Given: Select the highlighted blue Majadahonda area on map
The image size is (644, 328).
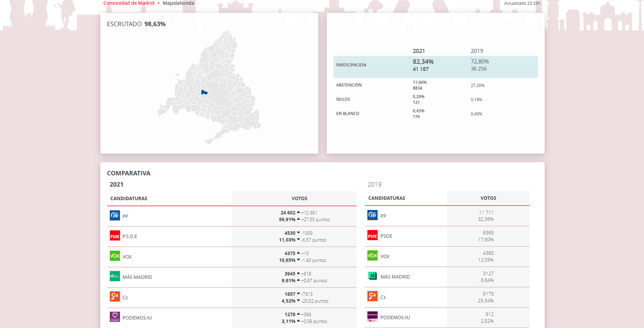Looking at the screenshot, I should pos(204,92).
